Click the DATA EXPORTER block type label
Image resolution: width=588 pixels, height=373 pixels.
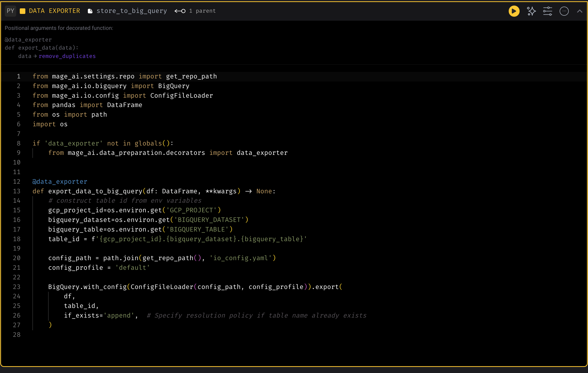pyautogui.click(x=54, y=11)
